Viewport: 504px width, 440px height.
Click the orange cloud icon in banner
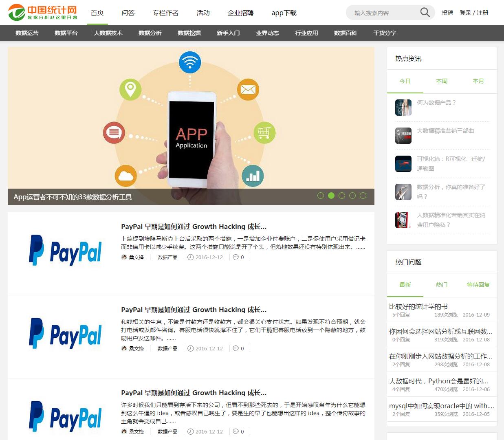pyautogui.click(x=126, y=176)
